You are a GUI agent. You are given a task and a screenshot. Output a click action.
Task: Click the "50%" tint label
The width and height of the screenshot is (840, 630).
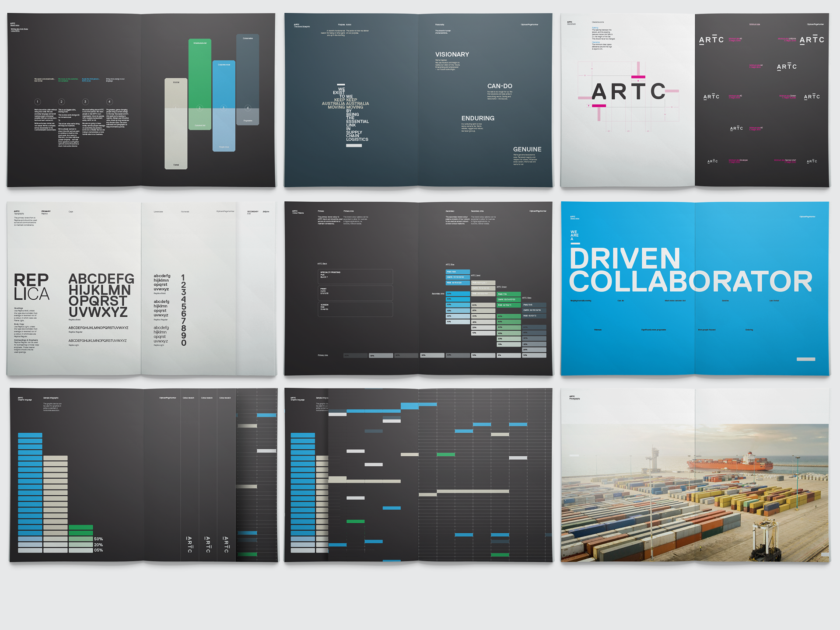tap(98, 539)
